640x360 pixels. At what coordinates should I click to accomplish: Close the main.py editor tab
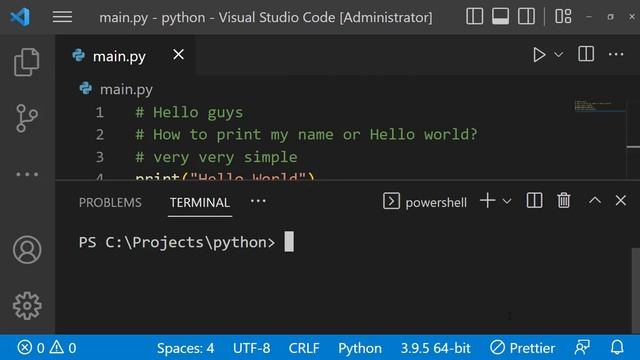(x=178, y=54)
